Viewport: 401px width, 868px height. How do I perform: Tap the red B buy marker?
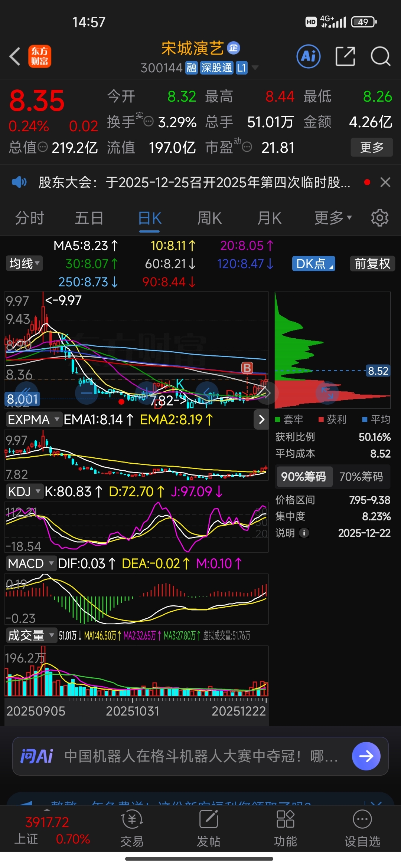(x=247, y=368)
